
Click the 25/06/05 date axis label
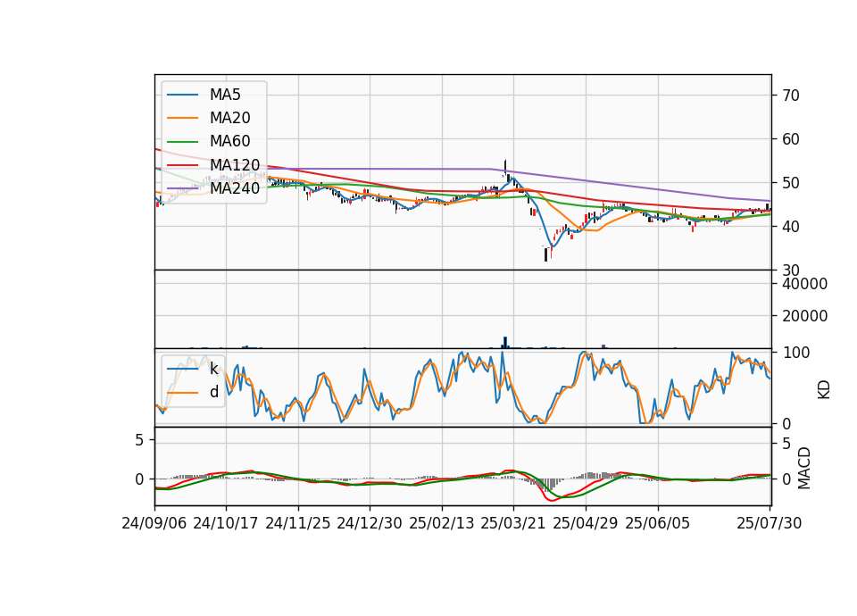(x=658, y=523)
